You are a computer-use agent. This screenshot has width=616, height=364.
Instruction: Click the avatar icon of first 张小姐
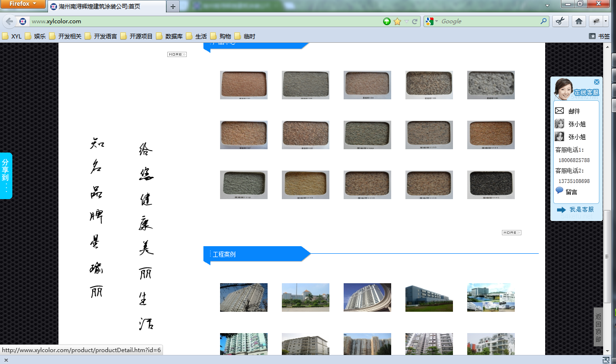click(559, 124)
